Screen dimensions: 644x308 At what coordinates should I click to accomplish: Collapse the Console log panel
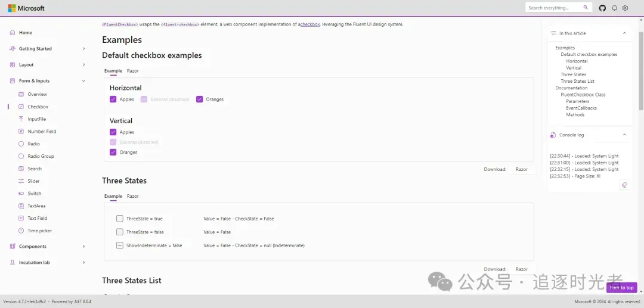pyautogui.click(x=624, y=135)
